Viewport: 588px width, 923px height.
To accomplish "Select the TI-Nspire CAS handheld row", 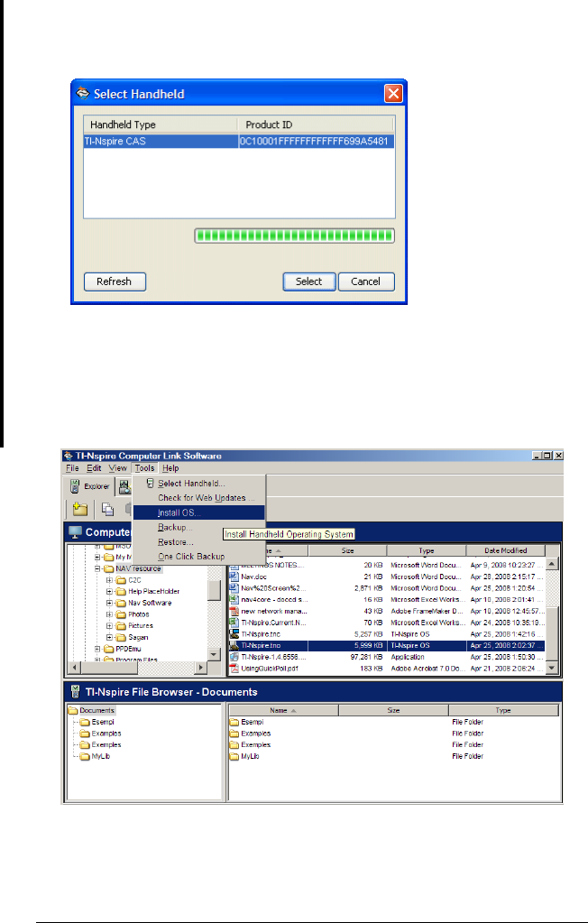I will pyautogui.click(x=239, y=142).
